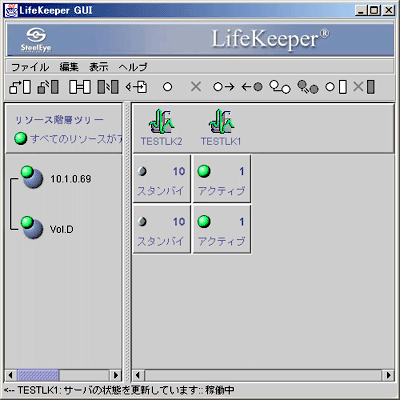Click 10.1.0.69 standby cell on TESTLK2
The height and width of the screenshot is (400, 400).
pos(162,179)
